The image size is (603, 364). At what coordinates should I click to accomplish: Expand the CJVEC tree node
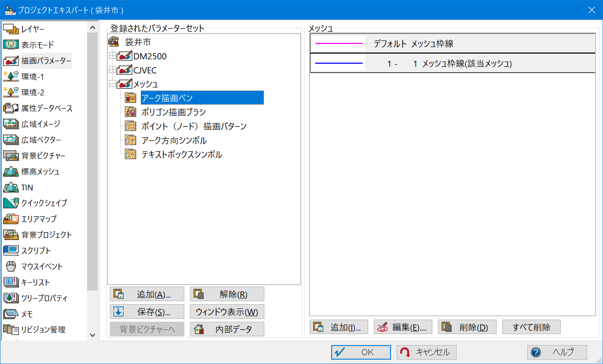(113, 70)
